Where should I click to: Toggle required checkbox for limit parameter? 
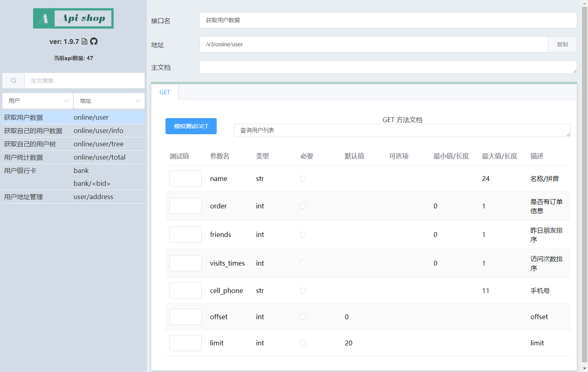click(303, 343)
